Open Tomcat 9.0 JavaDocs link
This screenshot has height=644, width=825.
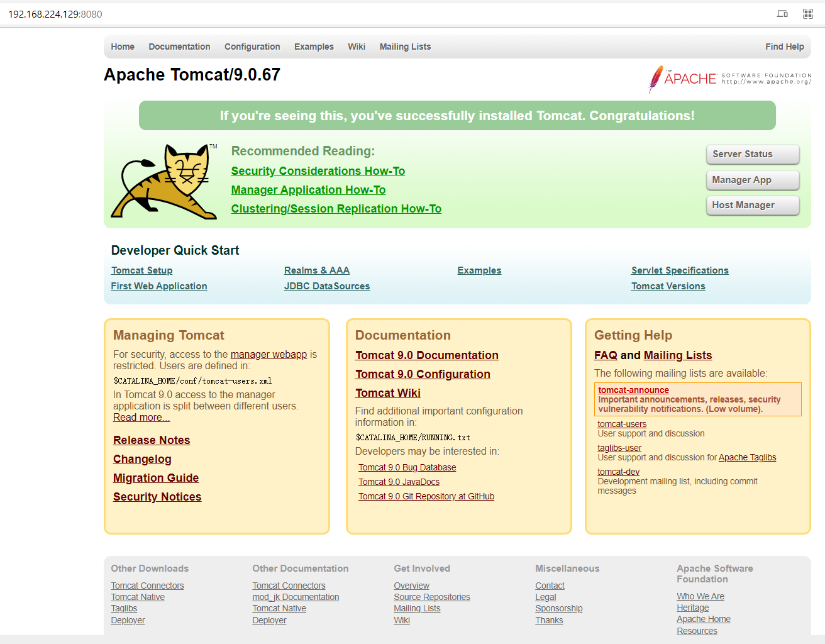tap(399, 482)
